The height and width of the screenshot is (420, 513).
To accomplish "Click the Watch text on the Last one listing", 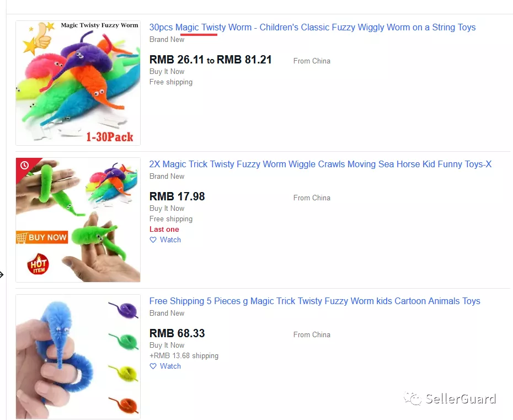I will tap(170, 240).
